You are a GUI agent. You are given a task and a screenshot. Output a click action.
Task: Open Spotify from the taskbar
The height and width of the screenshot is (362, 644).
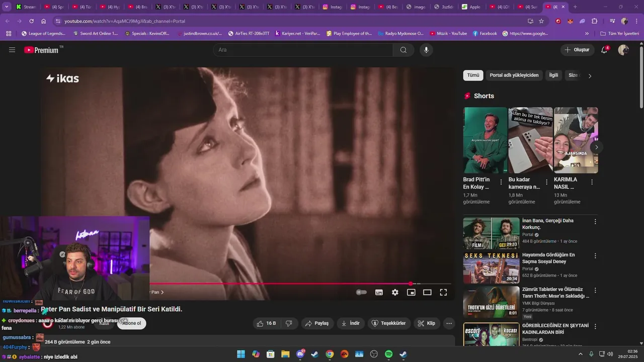click(388, 354)
